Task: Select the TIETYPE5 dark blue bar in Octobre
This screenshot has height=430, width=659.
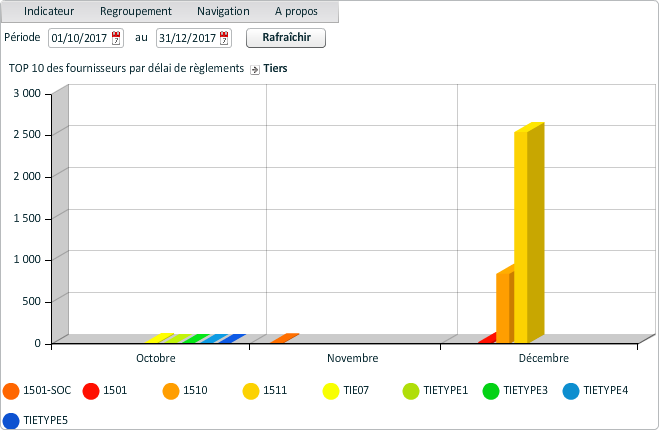Action: (232, 338)
